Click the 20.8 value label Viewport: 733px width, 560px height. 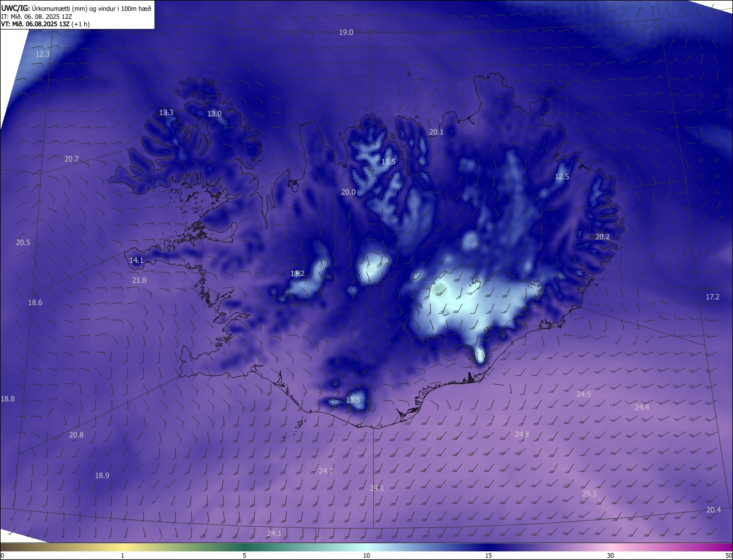[76, 435]
